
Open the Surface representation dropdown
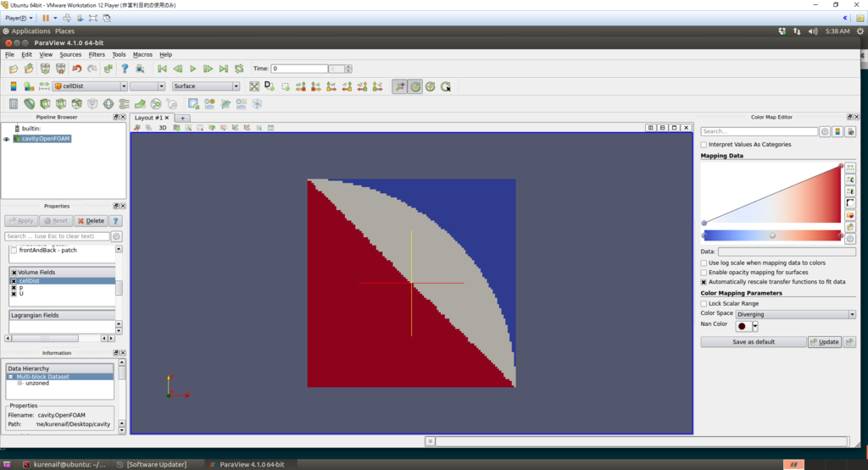[206, 86]
